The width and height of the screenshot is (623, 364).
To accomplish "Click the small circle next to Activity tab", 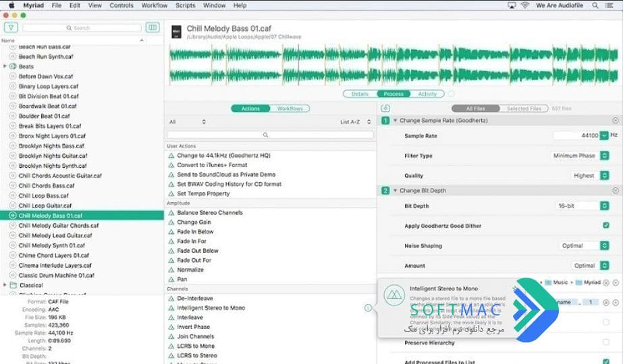I will click(x=451, y=94).
